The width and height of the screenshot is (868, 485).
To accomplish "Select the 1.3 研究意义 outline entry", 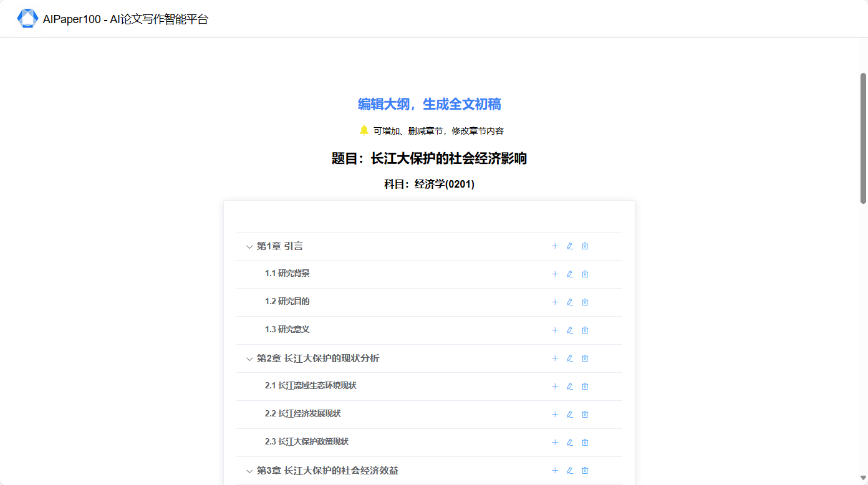I will pos(287,329).
